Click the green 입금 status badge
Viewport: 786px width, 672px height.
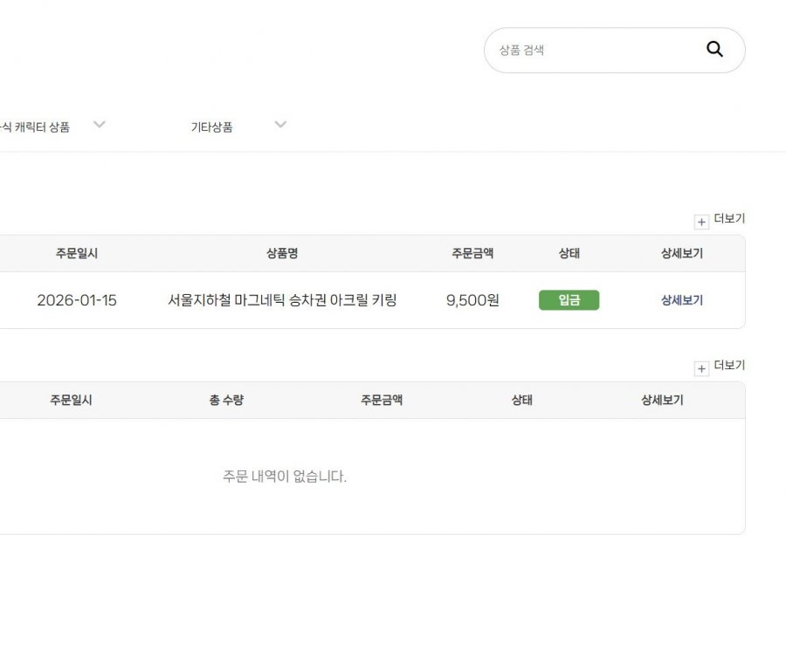click(x=569, y=300)
